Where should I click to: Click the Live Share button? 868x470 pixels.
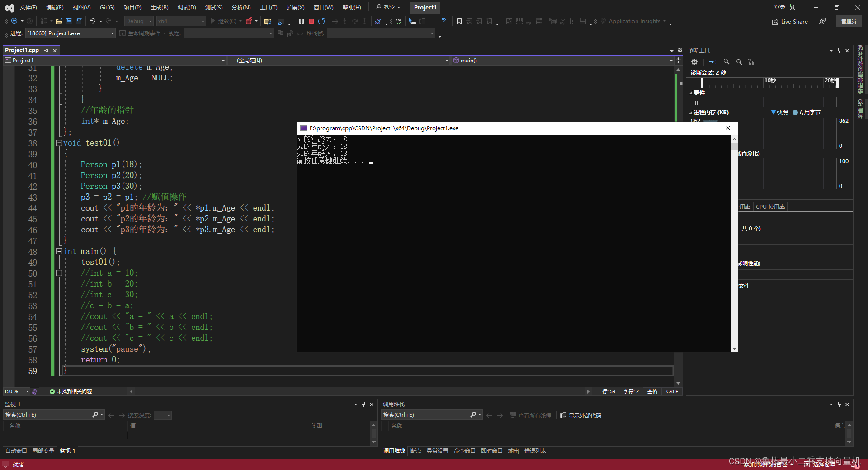coord(790,21)
